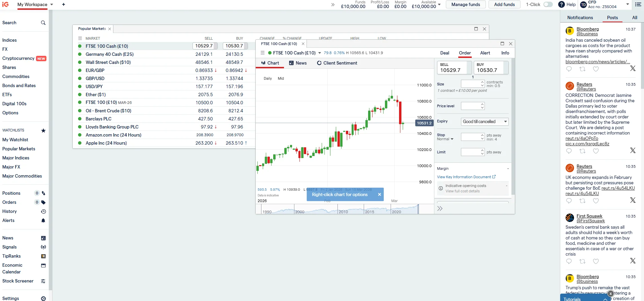
Task: Click the Manage funds button
Action: click(x=466, y=4)
